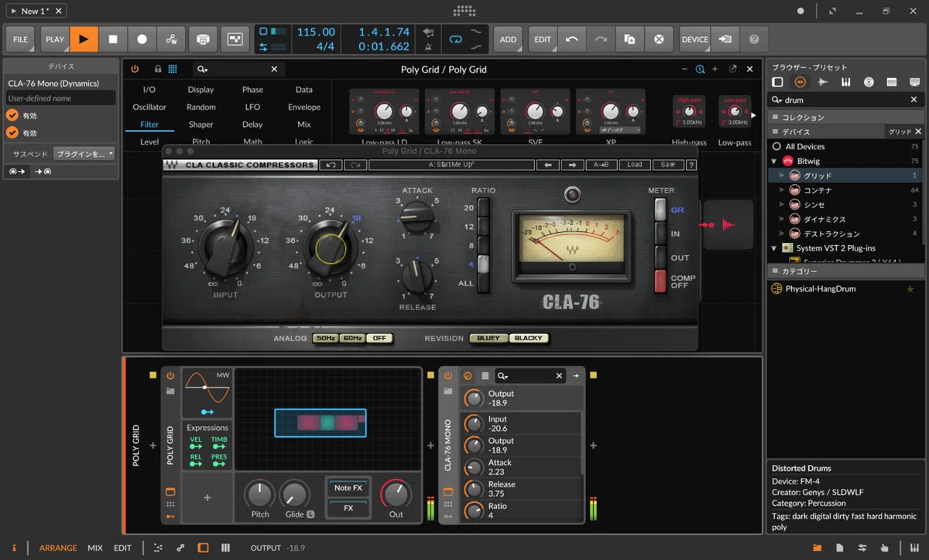Select the tempo value 115.00
The width and height of the screenshot is (929, 560).
point(316,32)
